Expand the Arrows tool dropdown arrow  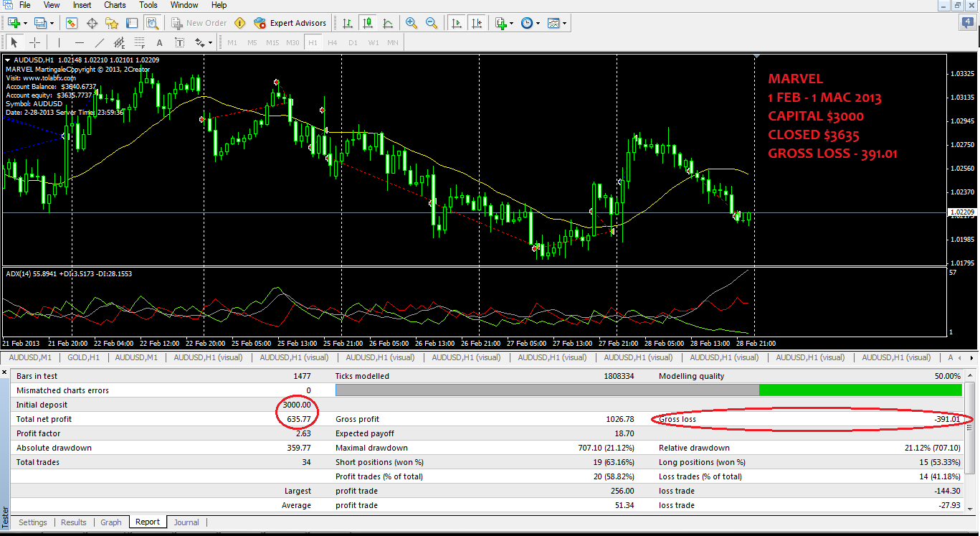pyautogui.click(x=211, y=42)
